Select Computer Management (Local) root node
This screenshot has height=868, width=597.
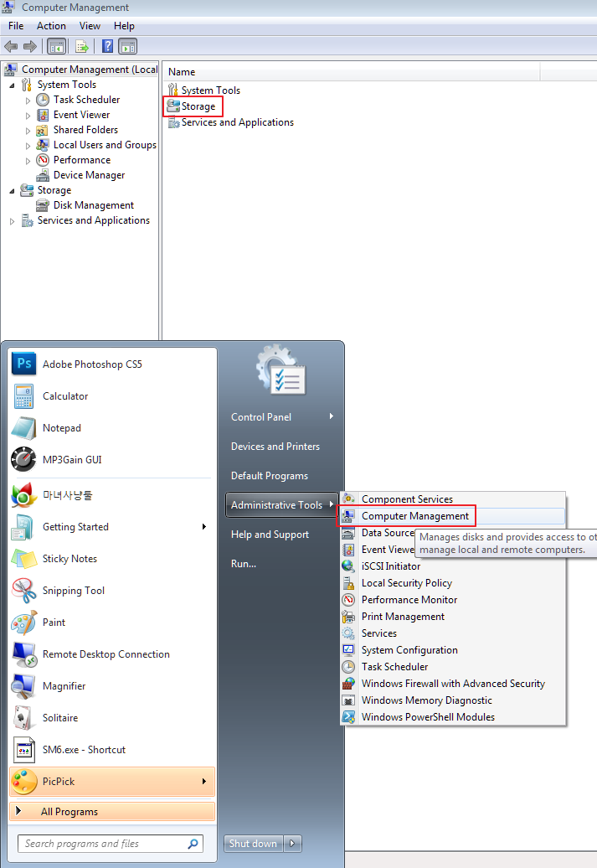pyautogui.click(x=90, y=70)
